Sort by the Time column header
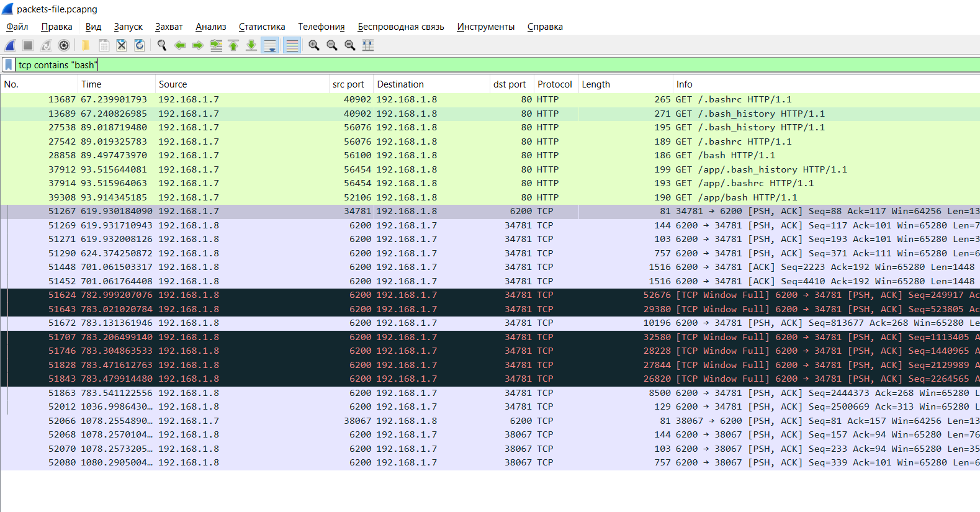 click(116, 84)
